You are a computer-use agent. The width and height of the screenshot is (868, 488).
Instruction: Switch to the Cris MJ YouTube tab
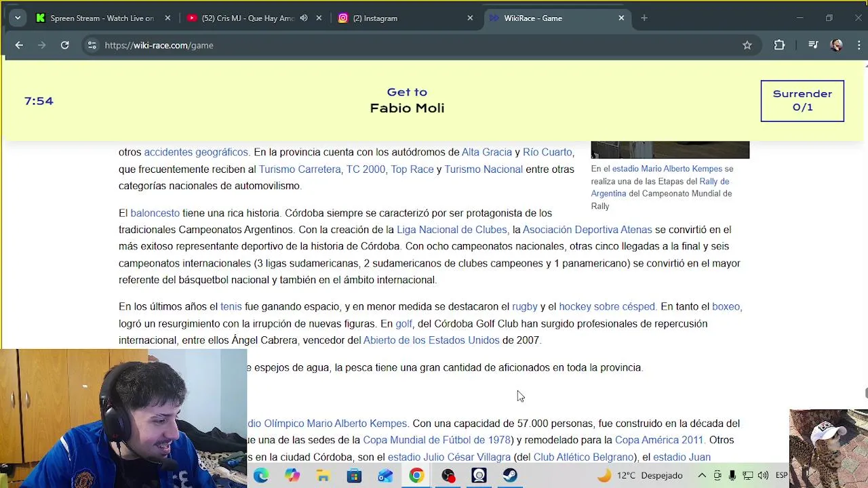click(x=255, y=18)
